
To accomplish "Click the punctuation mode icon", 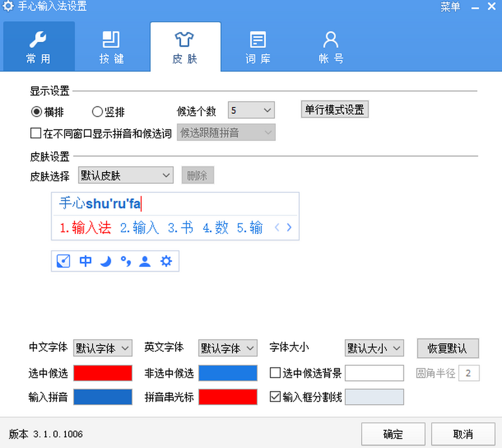I will 125,261.
